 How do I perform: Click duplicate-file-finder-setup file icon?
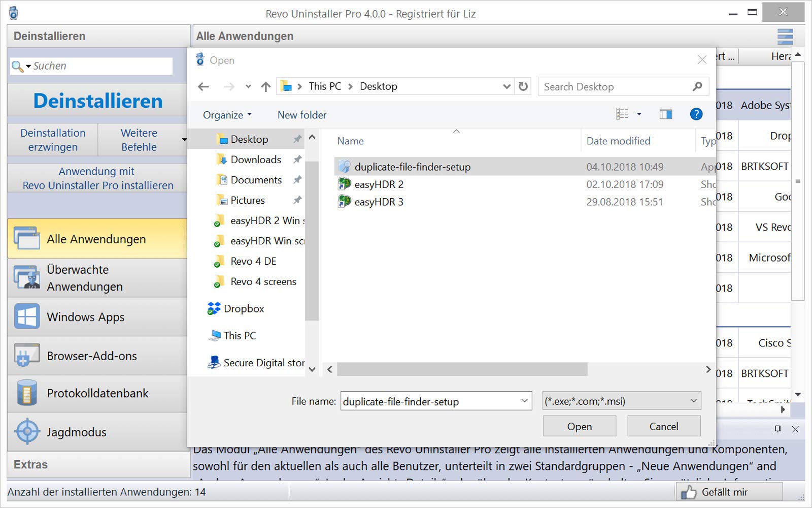coord(345,167)
